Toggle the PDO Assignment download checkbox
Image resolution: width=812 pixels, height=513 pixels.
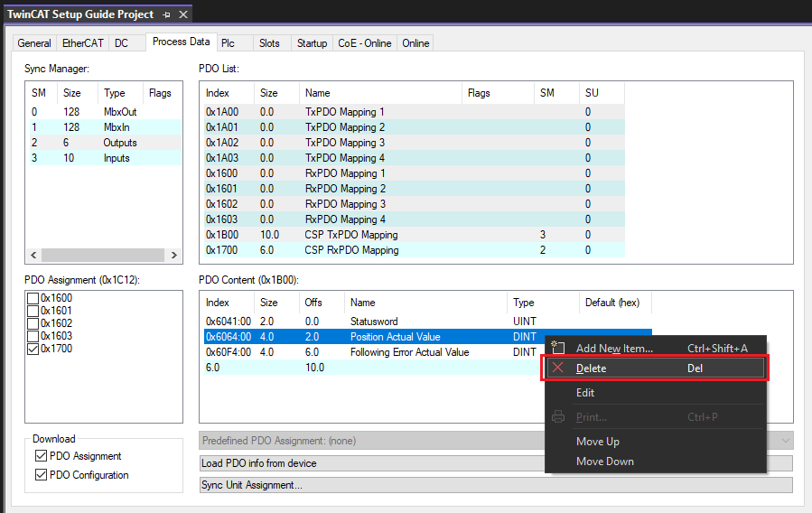coord(41,456)
